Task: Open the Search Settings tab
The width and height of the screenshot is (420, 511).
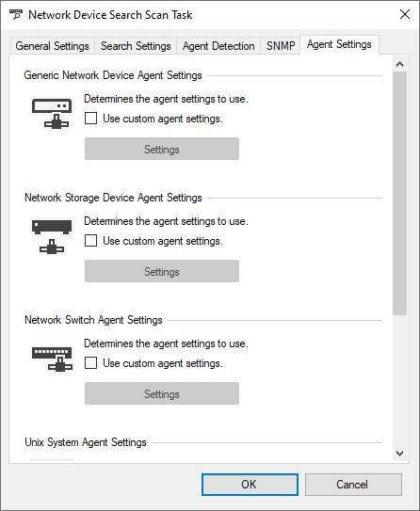Action: (x=136, y=46)
